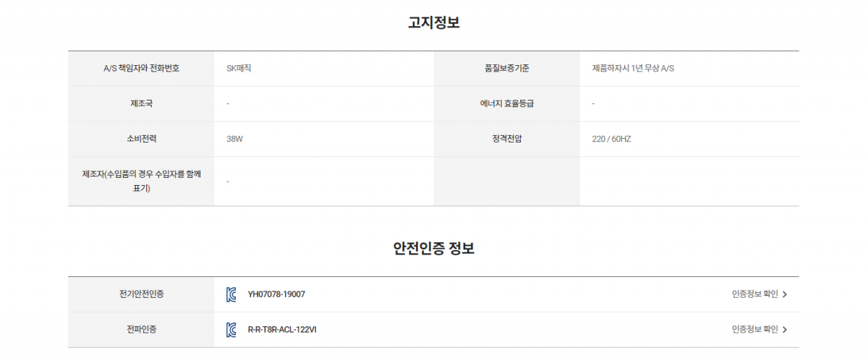The height and width of the screenshot is (358, 868).
Task: Select certification number YH07078-19007
Action: coord(276,294)
